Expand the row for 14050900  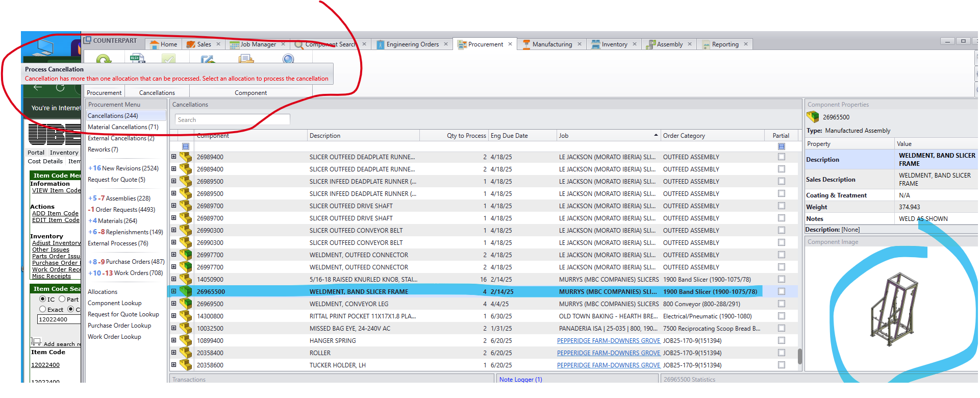[173, 279]
